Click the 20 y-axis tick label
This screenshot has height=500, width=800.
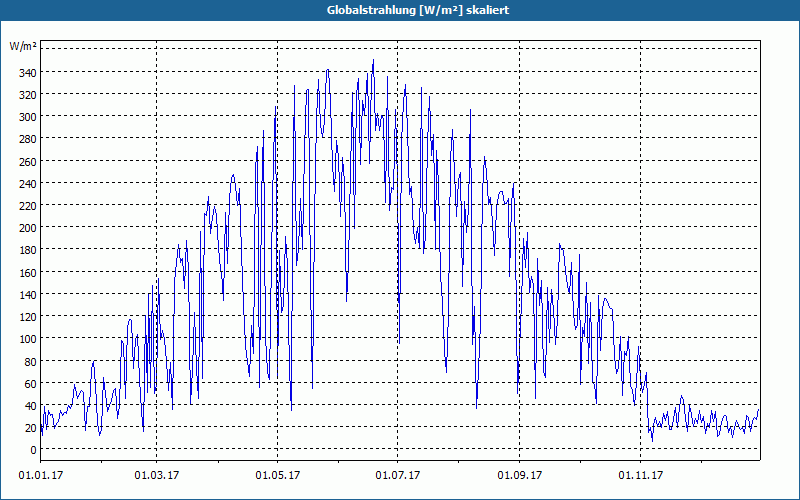tap(30, 428)
